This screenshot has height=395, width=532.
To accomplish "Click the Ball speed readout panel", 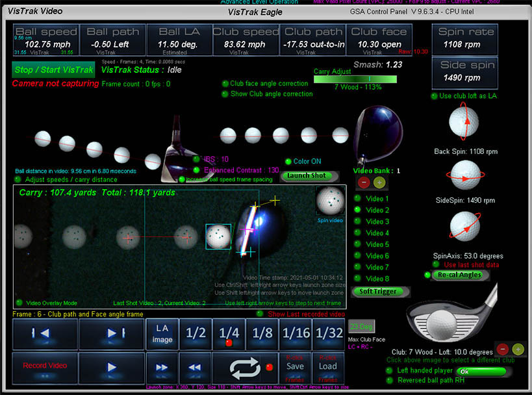I will 46,40.
